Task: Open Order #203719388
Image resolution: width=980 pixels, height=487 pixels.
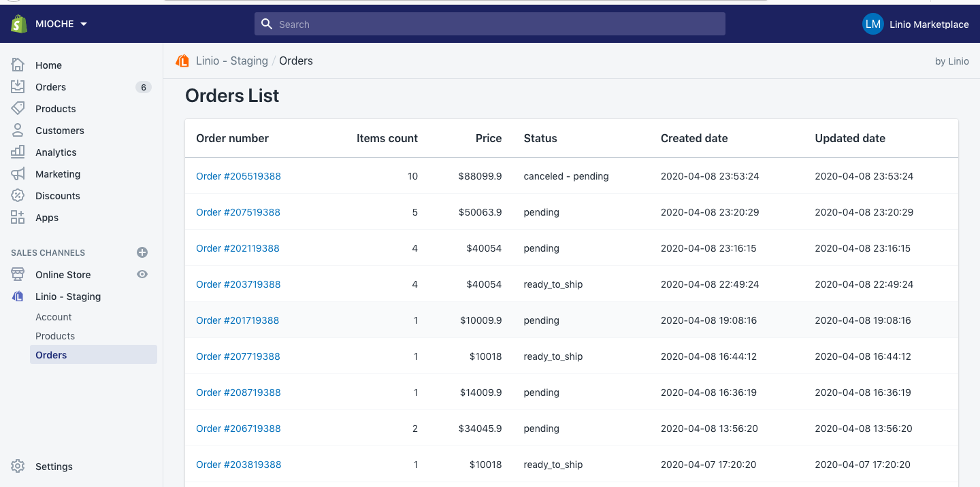Action: (238, 284)
